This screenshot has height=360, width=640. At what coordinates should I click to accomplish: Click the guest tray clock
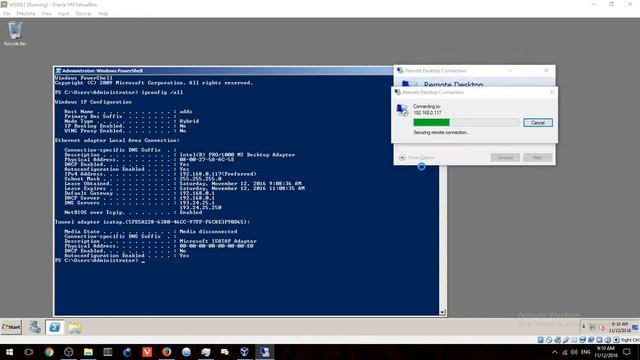[x=620, y=327]
